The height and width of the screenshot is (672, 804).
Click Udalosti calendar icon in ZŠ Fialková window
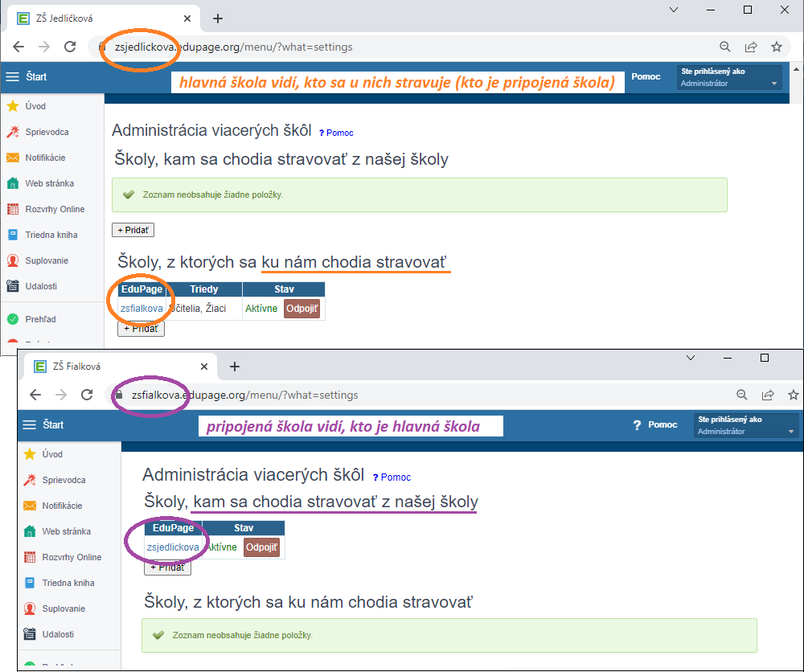30,634
